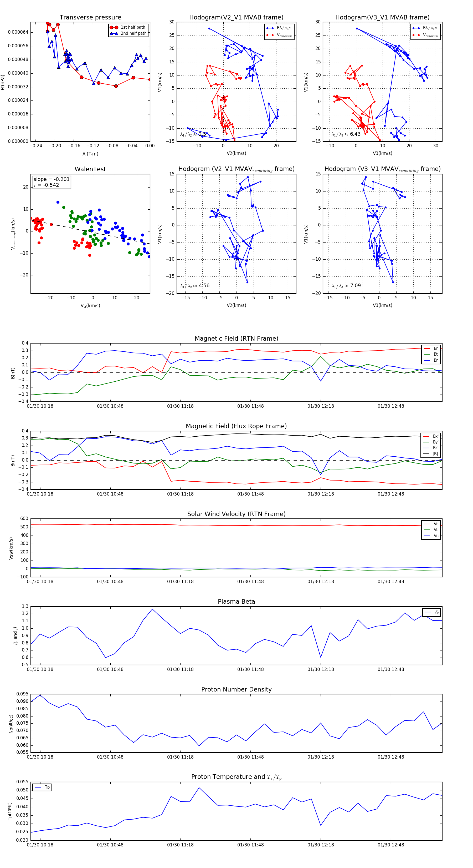
Task: Select '1st half path' legend entry
Action: tap(128, 27)
